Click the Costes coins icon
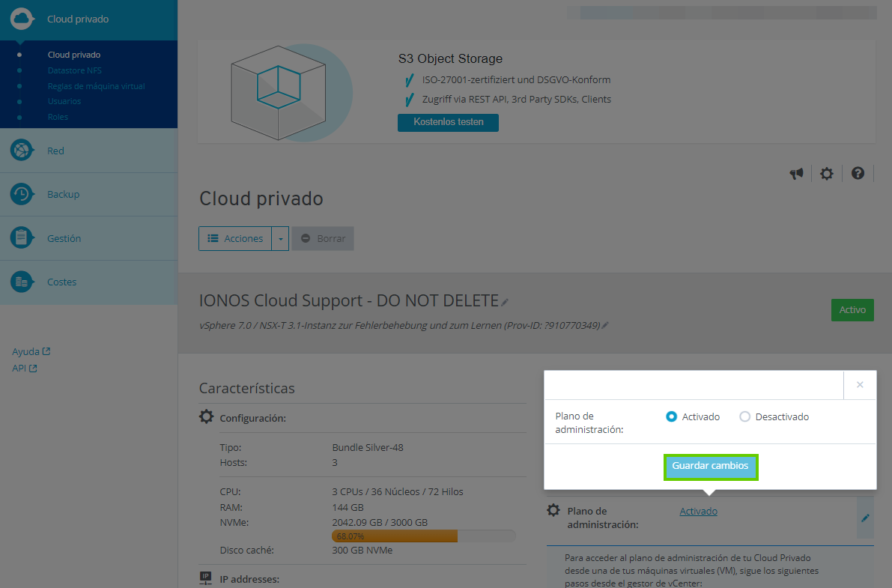Screen dimensions: 892x588 (22, 282)
